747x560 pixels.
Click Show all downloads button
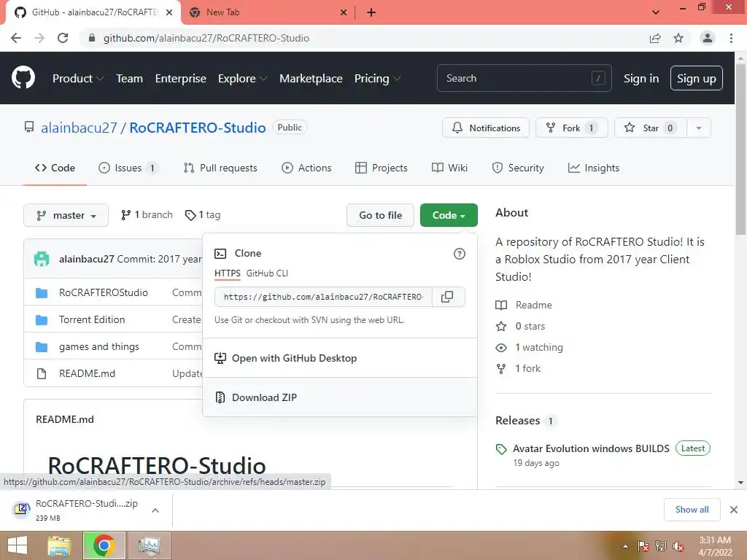click(x=692, y=510)
